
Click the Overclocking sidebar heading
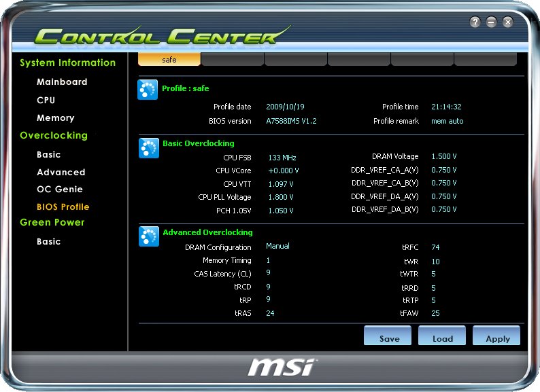click(54, 136)
